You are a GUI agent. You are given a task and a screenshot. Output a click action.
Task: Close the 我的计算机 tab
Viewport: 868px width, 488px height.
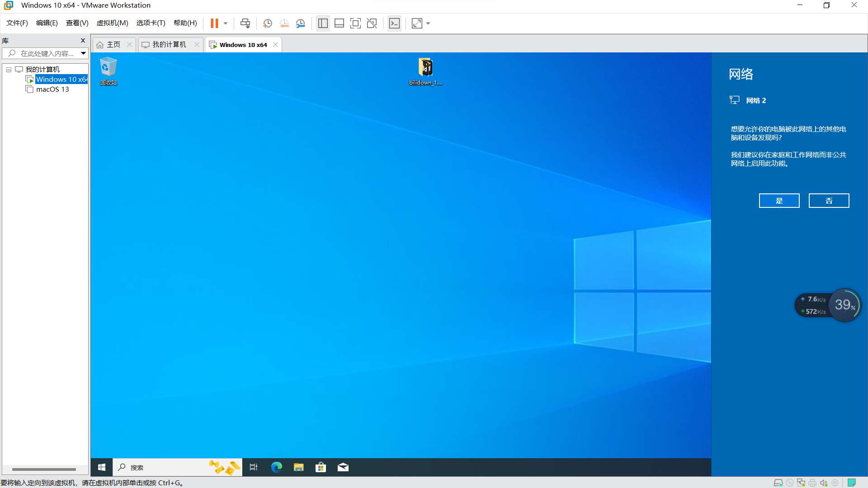[x=197, y=44]
